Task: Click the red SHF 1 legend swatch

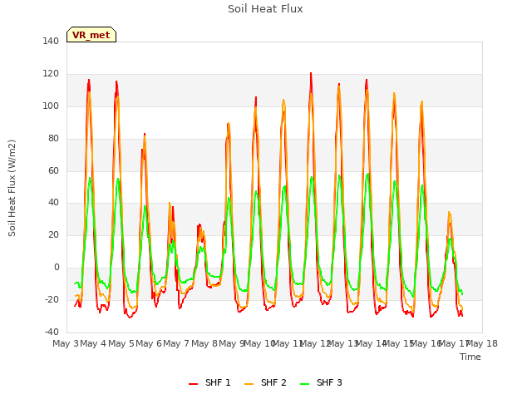Action: click(x=194, y=384)
